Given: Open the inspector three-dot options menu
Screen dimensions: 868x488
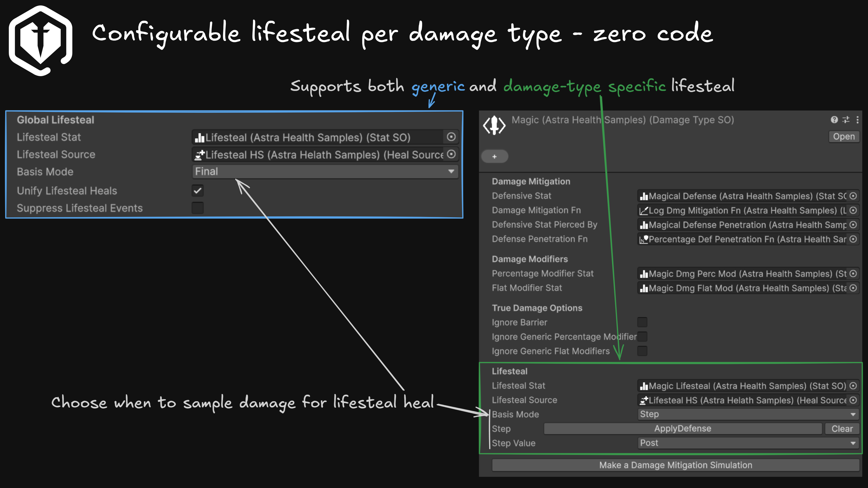Looking at the screenshot, I should pyautogui.click(x=858, y=120).
